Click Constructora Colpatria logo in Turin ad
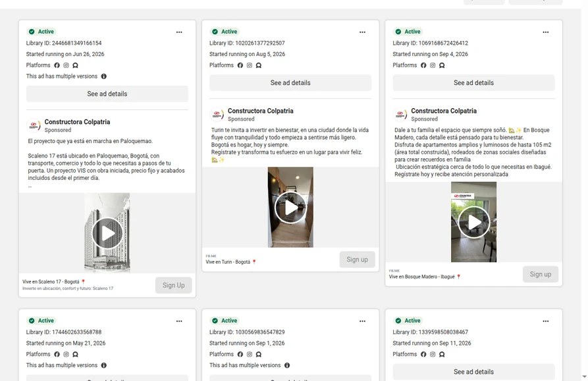 point(217,115)
